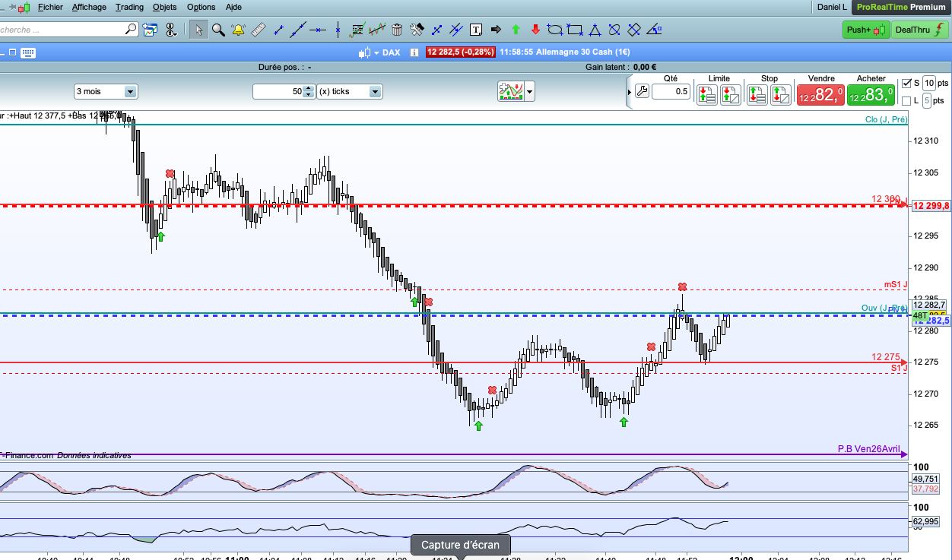The width and height of the screenshot is (952, 560).
Task: Select the red down arrow drawing tool
Action: (x=535, y=30)
